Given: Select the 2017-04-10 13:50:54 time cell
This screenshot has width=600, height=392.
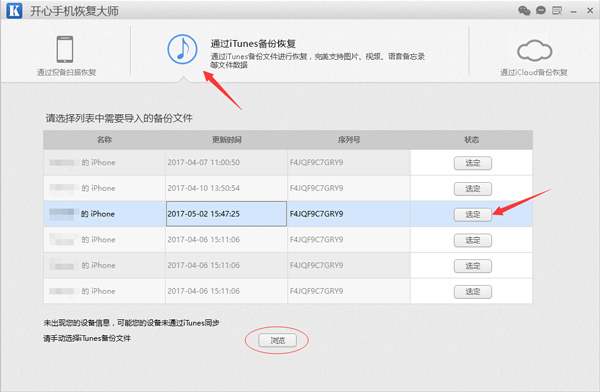Looking at the screenshot, I should (x=227, y=188).
